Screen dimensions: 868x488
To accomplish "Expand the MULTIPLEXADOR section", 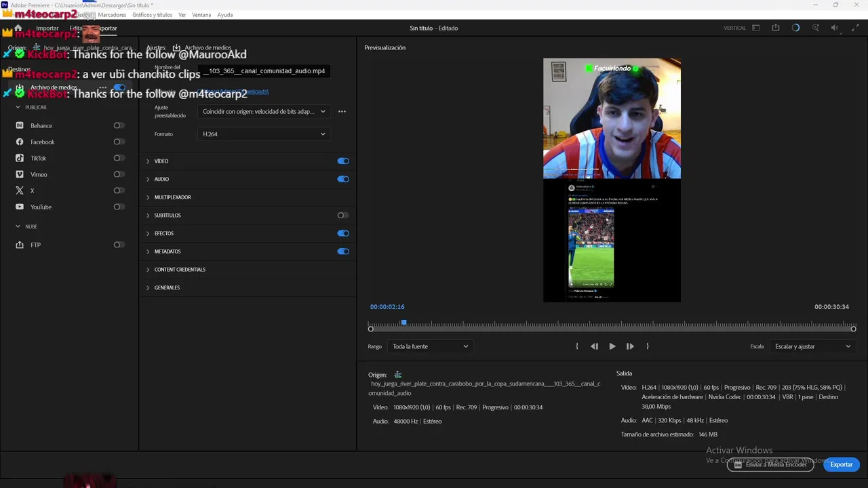I will pyautogui.click(x=148, y=197).
